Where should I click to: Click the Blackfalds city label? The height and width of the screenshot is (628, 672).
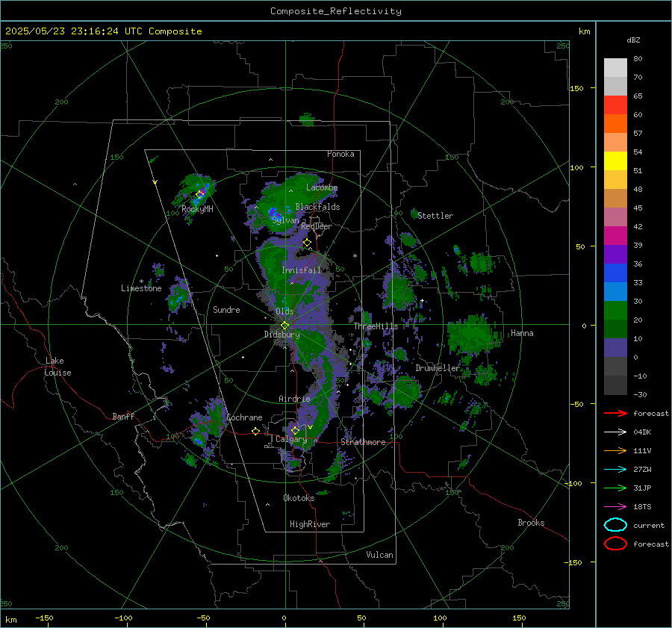pyautogui.click(x=317, y=207)
